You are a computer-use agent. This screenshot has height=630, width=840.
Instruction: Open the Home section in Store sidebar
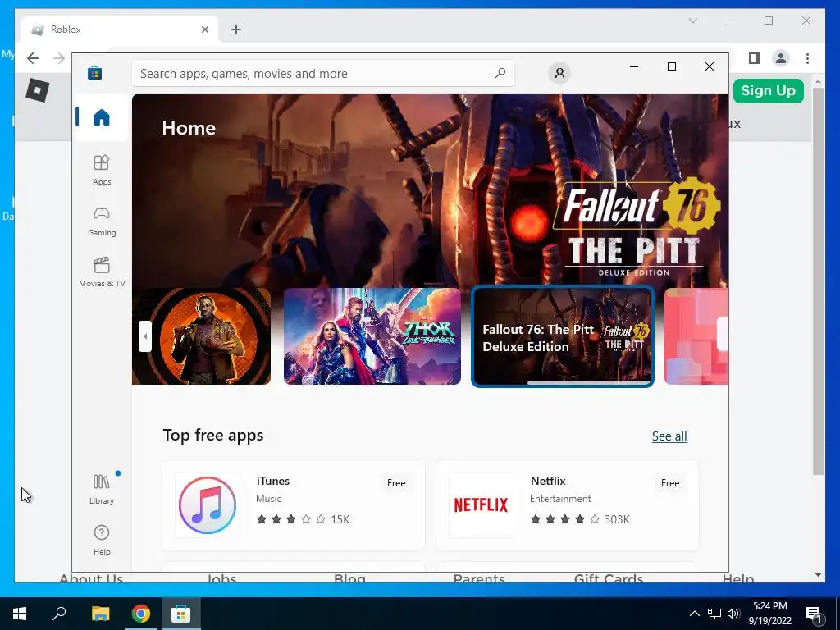point(101,117)
